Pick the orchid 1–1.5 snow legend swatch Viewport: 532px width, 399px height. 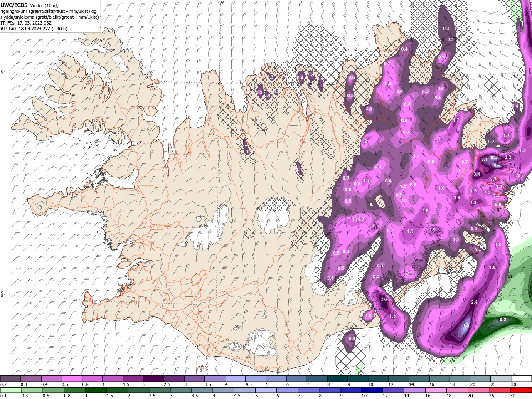point(112,379)
